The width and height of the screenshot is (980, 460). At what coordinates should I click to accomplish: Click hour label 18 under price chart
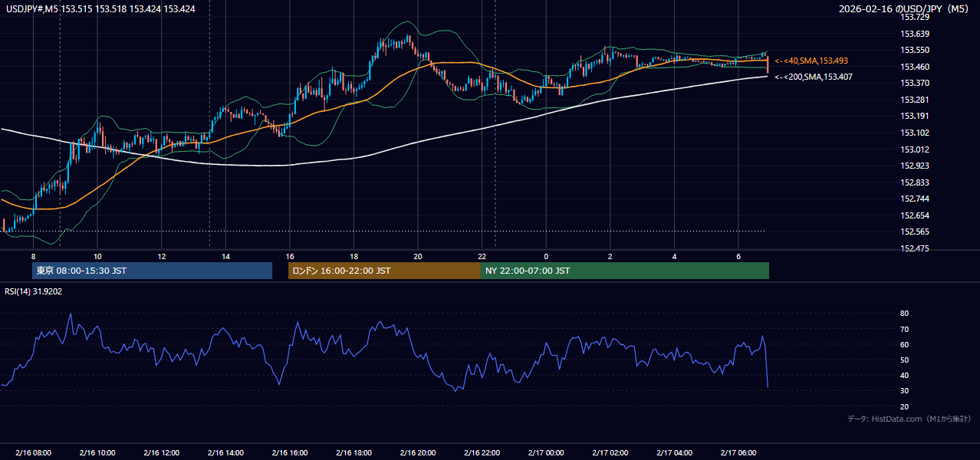pos(354,256)
